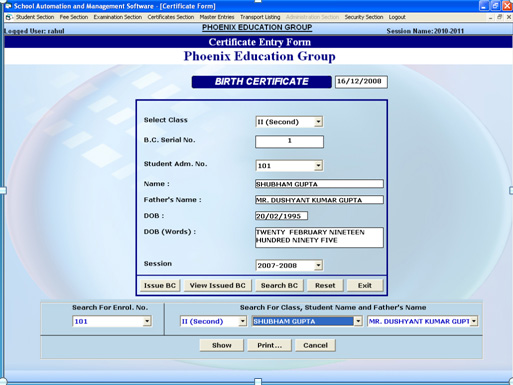Viewport: 513px width, 385px height.
Task: Open student name SHUBHAM GUPTA search dropdown
Action: tap(358, 321)
